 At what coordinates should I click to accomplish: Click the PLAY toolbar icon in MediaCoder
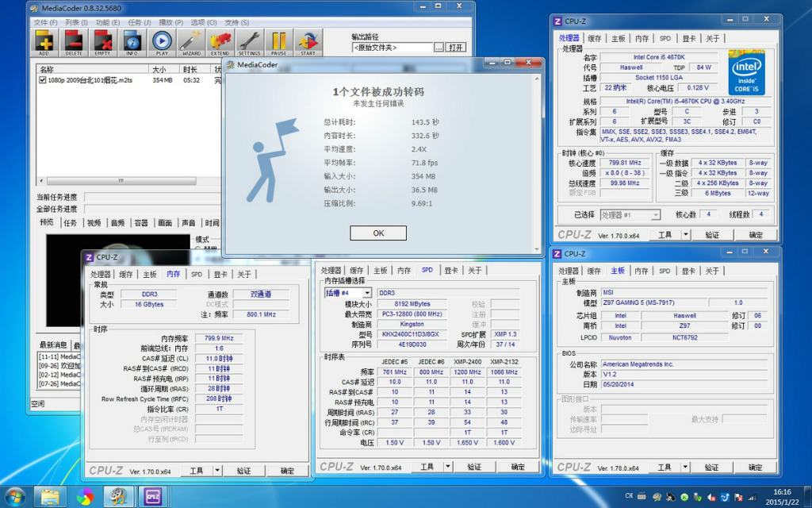coord(162,43)
